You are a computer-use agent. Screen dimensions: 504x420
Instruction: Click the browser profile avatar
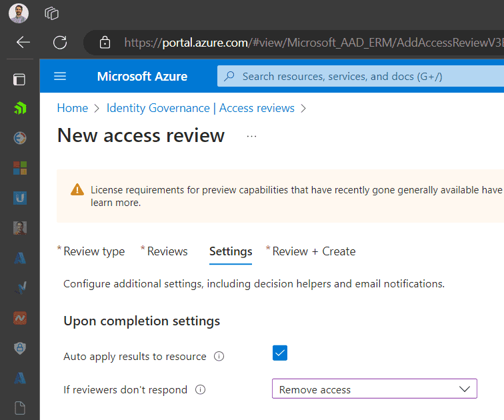click(x=19, y=13)
